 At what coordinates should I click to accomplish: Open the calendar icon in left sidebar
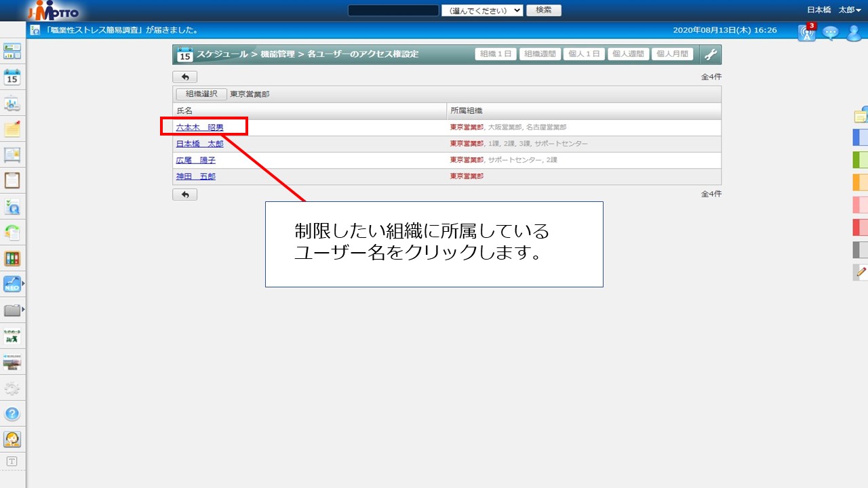tap(12, 77)
